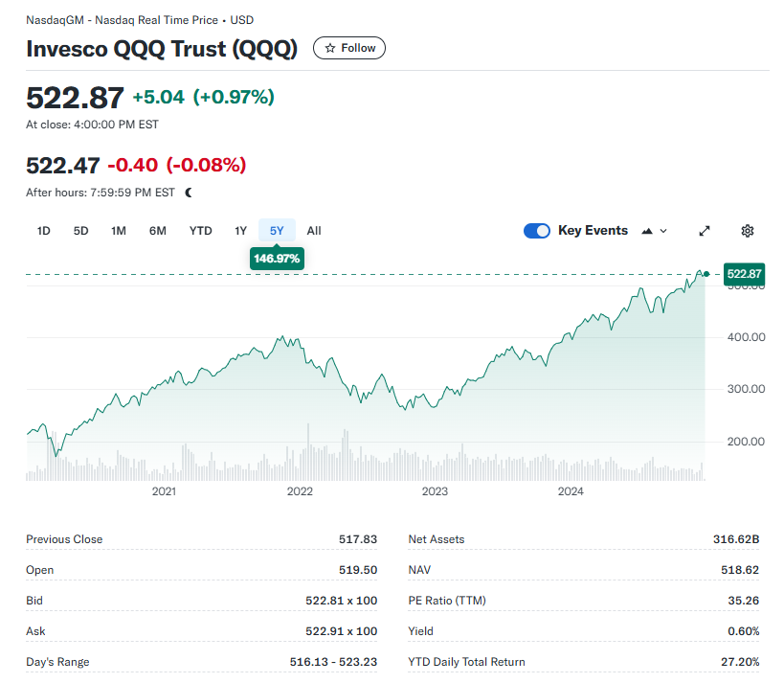
Task: Open the chart settings gear
Action: tap(747, 231)
